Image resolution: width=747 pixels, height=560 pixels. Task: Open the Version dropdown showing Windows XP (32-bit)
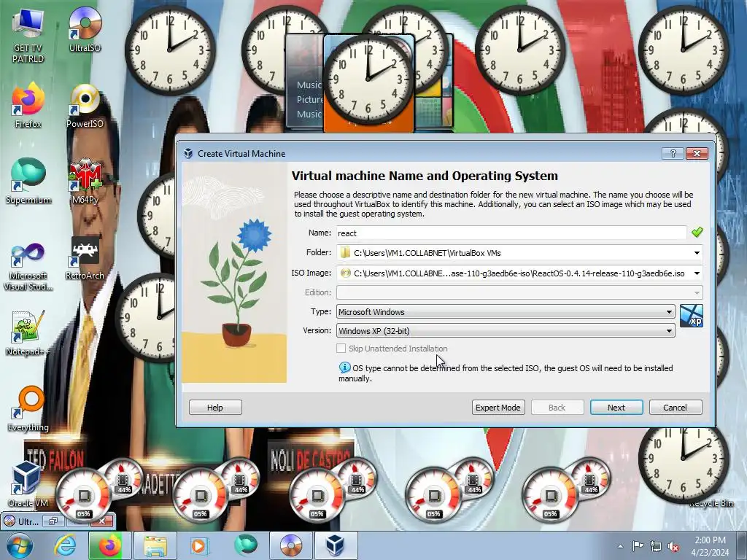point(506,331)
